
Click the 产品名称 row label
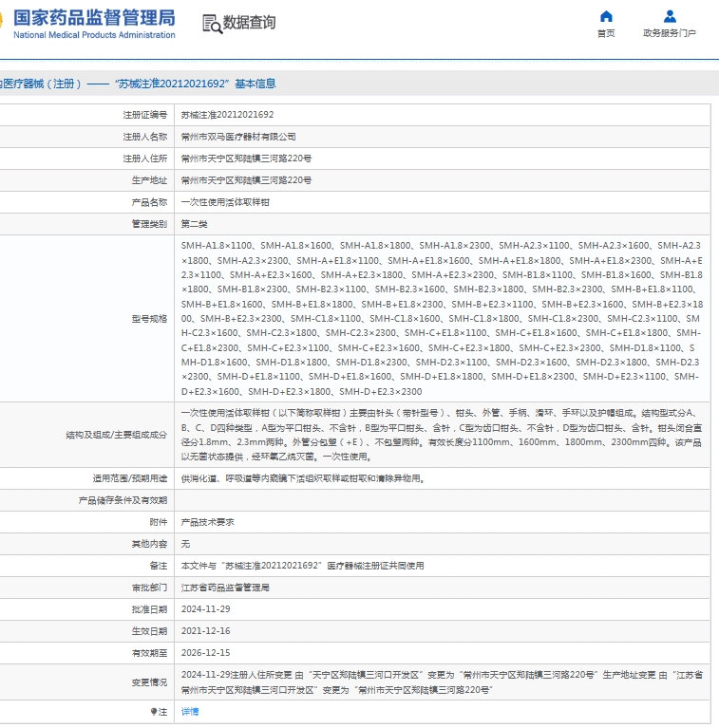point(149,202)
